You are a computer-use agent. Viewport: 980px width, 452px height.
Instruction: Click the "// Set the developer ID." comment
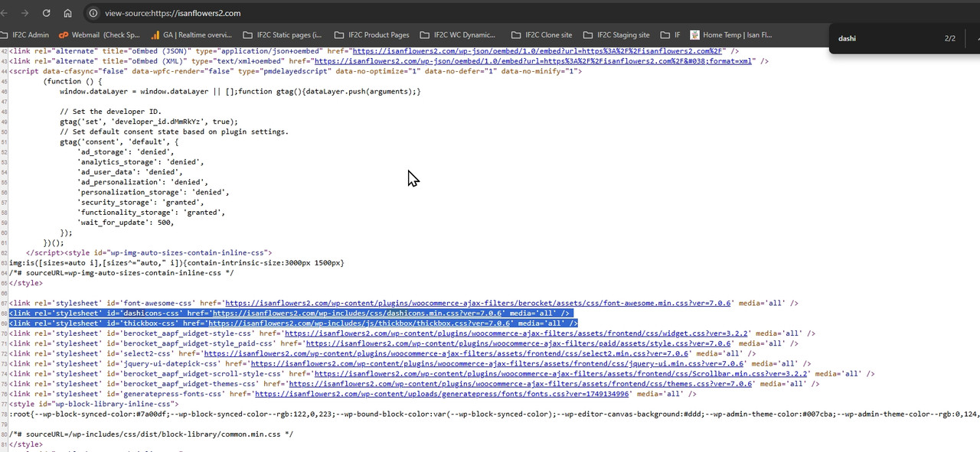coord(110,112)
